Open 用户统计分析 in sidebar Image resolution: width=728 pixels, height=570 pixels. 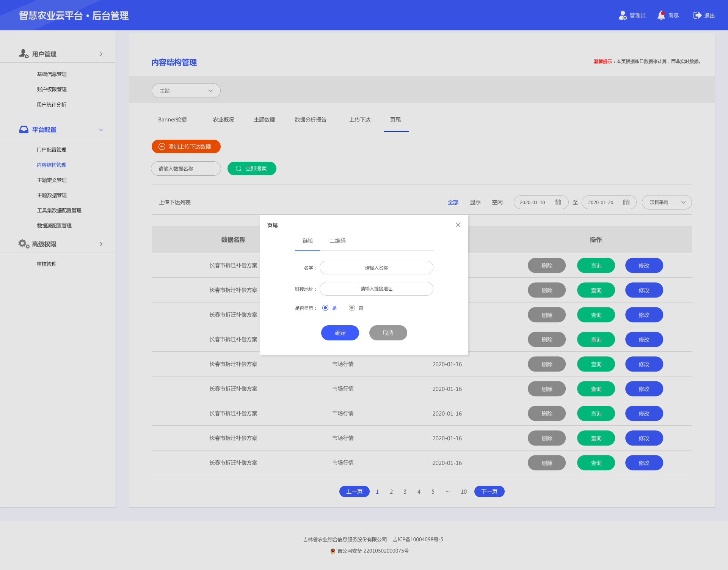(x=52, y=104)
